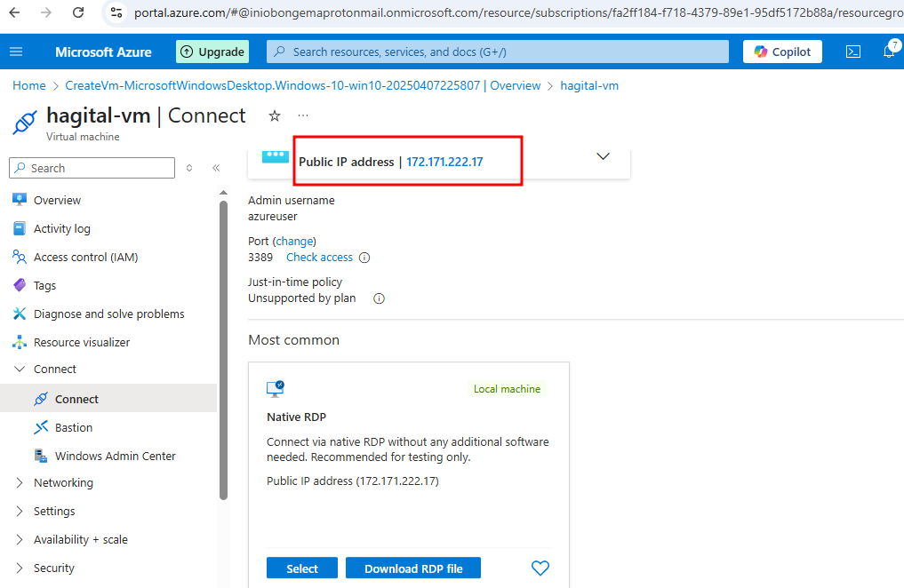
Task: Click the azureuser admin username text
Action: point(273,217)
